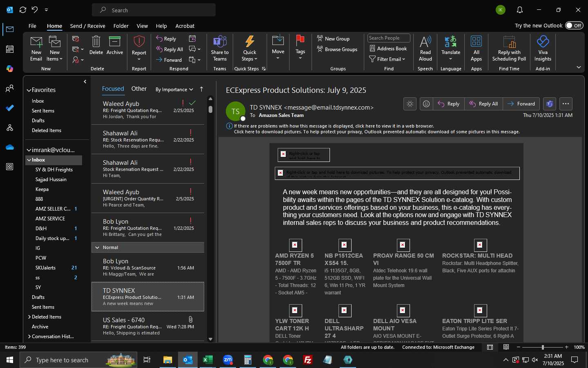Click Reply All in message header
This screenshot has width=588, height=368.
pos(483,104)
